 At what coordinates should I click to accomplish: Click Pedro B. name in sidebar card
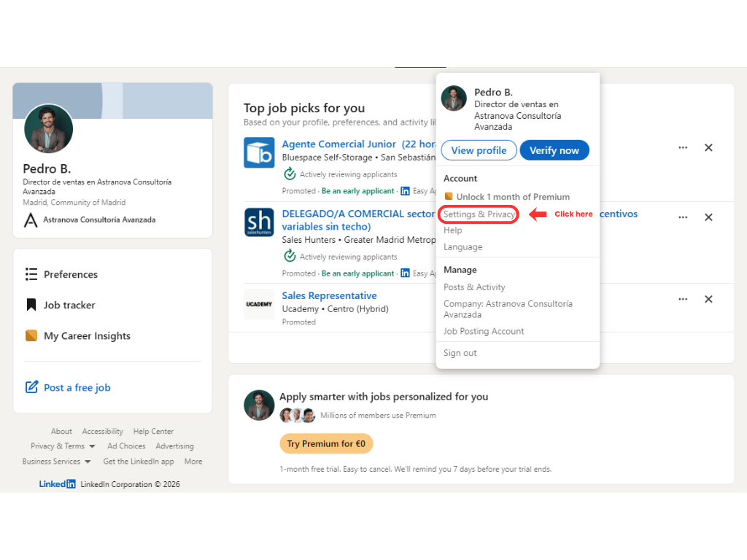(x=47, y=168)
